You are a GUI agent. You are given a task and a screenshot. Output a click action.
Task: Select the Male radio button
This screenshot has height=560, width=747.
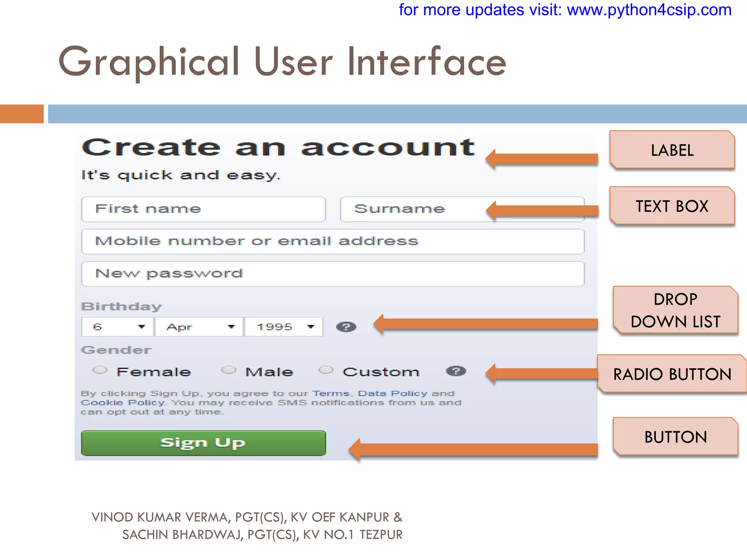(x=229, y=370)
